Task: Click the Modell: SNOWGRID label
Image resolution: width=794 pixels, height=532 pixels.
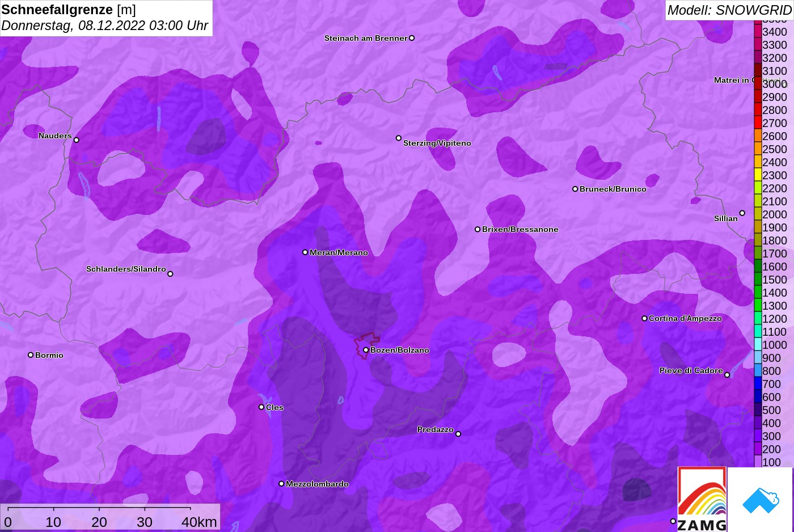Action: click(x=729, y=10)
